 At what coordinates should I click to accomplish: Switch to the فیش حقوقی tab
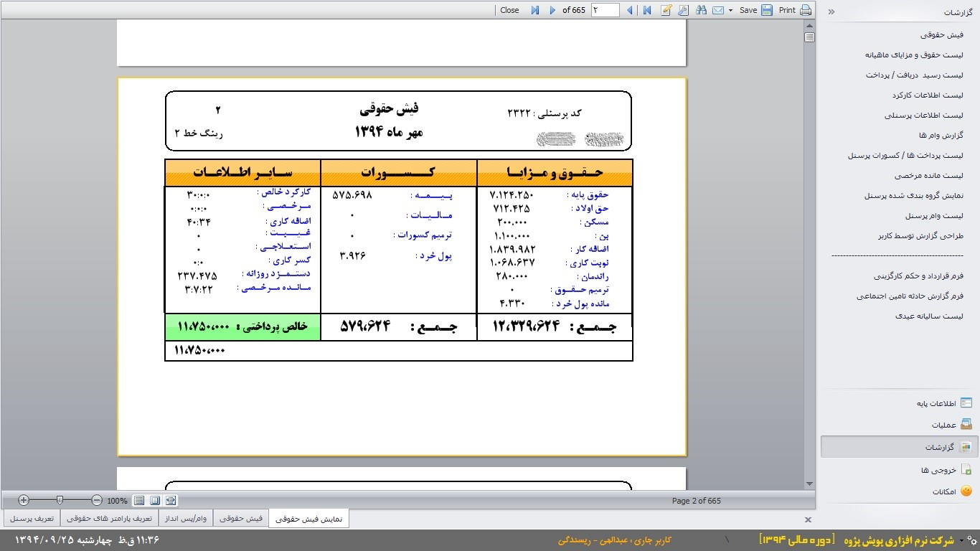tap(242, 518)
